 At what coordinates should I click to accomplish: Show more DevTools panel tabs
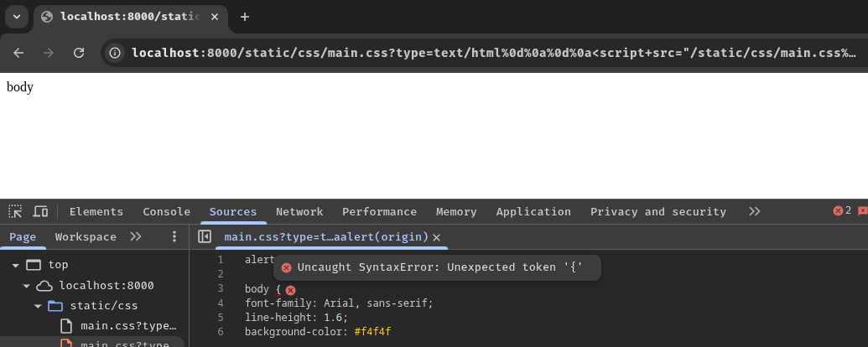click(755, 211)
